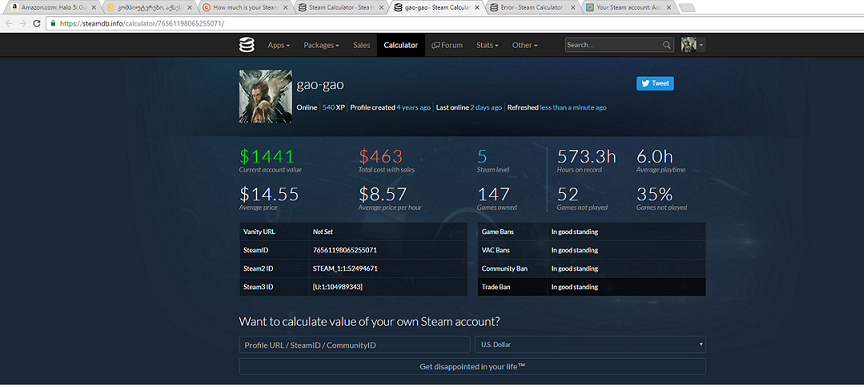Close the Error - Steam Calculator tab
Image resolution: width=866 pixels, height=387 pixels.
click(x=573, y=8)
